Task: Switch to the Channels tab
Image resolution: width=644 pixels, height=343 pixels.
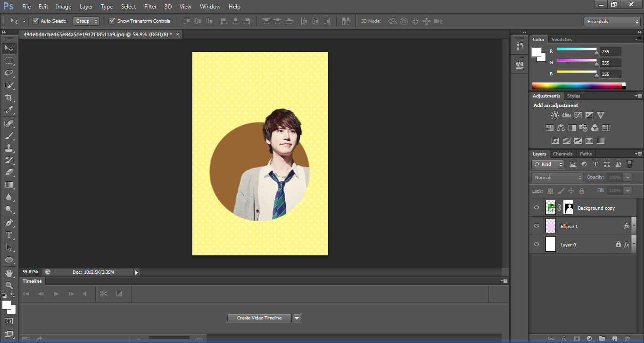Action: click(x=562, y=154)
